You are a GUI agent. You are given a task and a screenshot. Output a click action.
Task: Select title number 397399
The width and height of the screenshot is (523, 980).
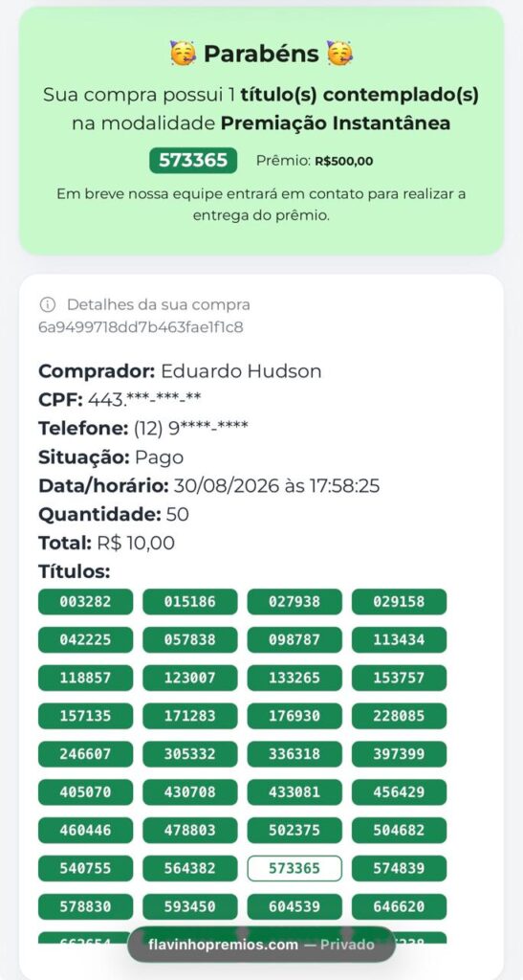coord(399,754)
